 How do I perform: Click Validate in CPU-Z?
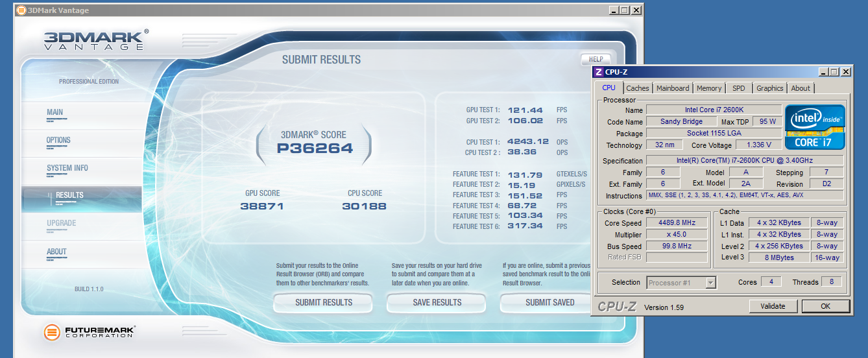(x=773, y=306)
